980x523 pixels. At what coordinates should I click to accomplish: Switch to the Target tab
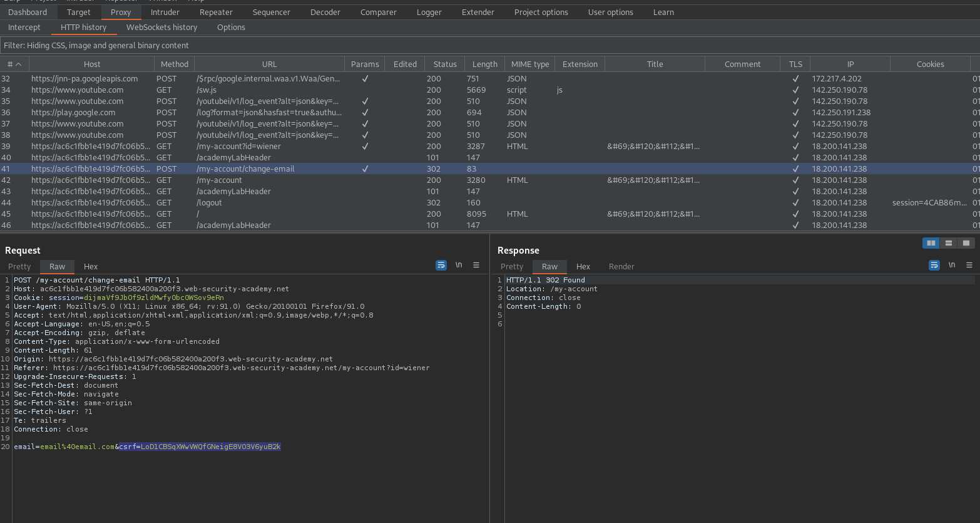pyautogui.click(x=78, y=12)
